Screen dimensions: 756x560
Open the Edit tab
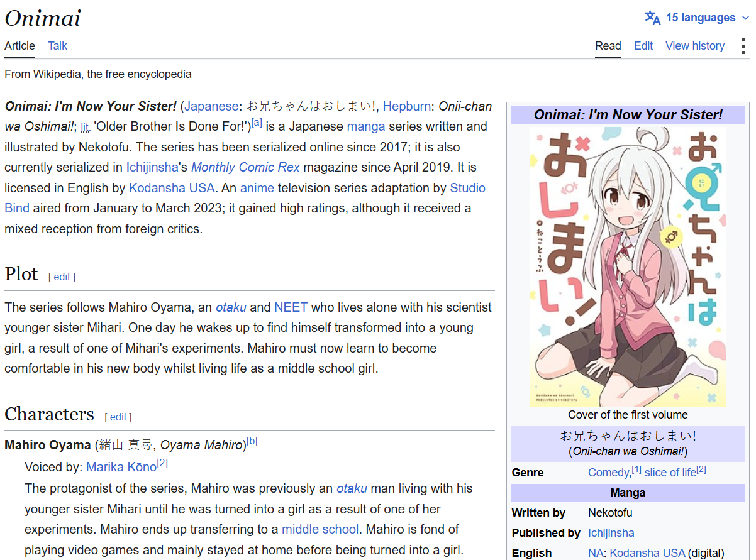tap(643, 46)
